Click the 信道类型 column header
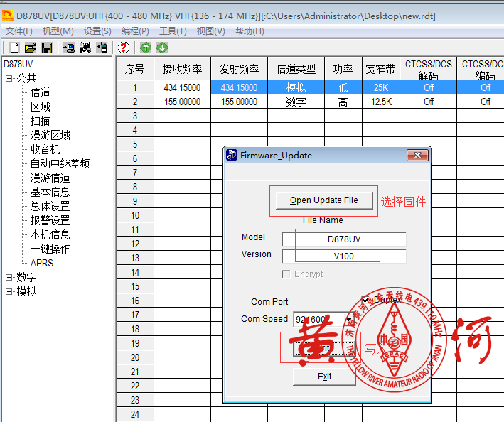The width and height of the screenshot is (504, 422). [296, 69]
